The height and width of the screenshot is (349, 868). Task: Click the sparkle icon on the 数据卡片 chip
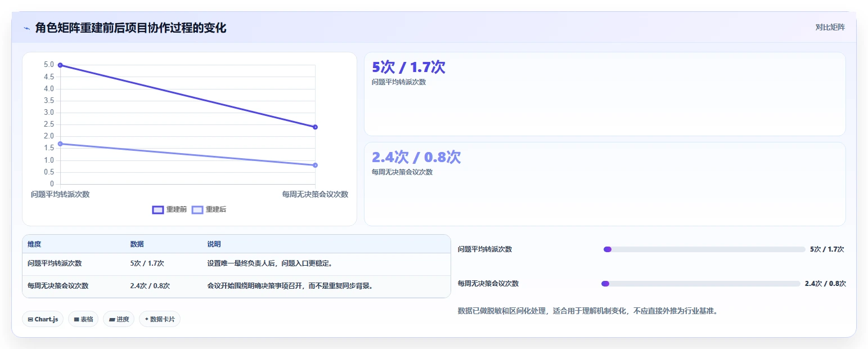(147, 319)
